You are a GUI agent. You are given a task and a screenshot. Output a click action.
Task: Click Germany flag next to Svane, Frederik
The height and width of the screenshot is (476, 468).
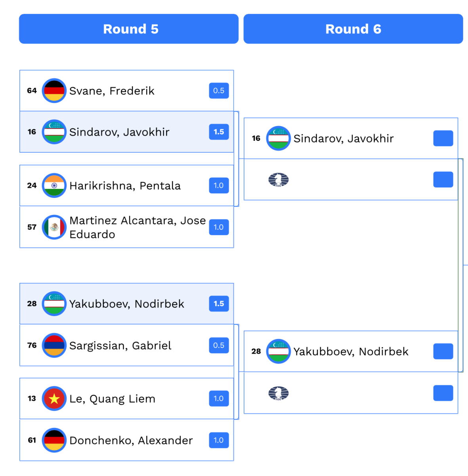(54, 91)
